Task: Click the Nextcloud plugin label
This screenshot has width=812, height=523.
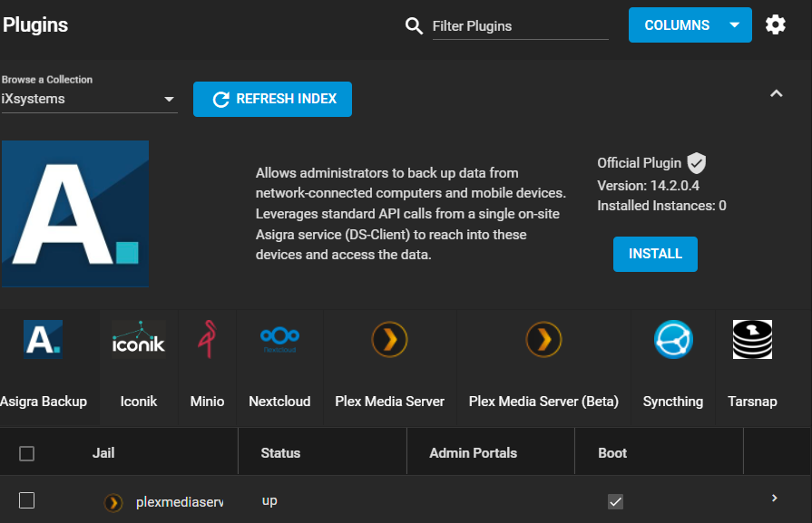Action: [279, 402]
